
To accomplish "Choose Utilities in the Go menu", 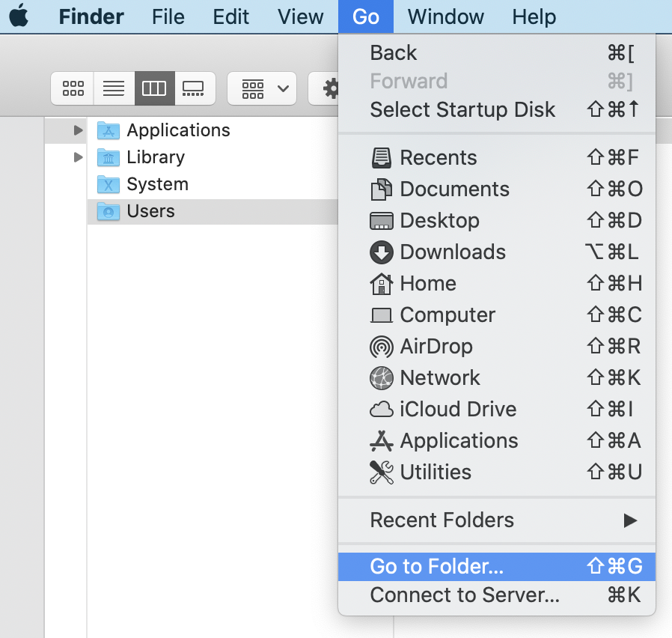I will pos(497,472).
